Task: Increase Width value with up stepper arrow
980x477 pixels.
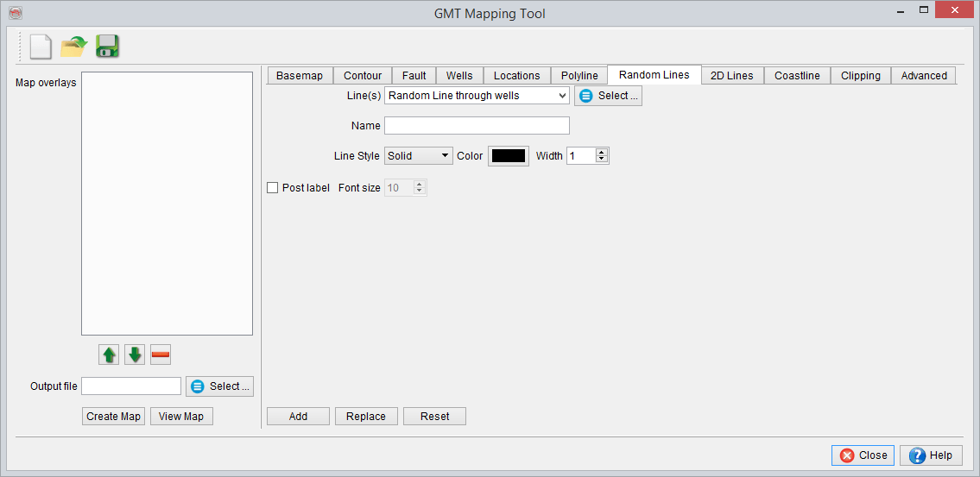Action: (x=603, y=152)
